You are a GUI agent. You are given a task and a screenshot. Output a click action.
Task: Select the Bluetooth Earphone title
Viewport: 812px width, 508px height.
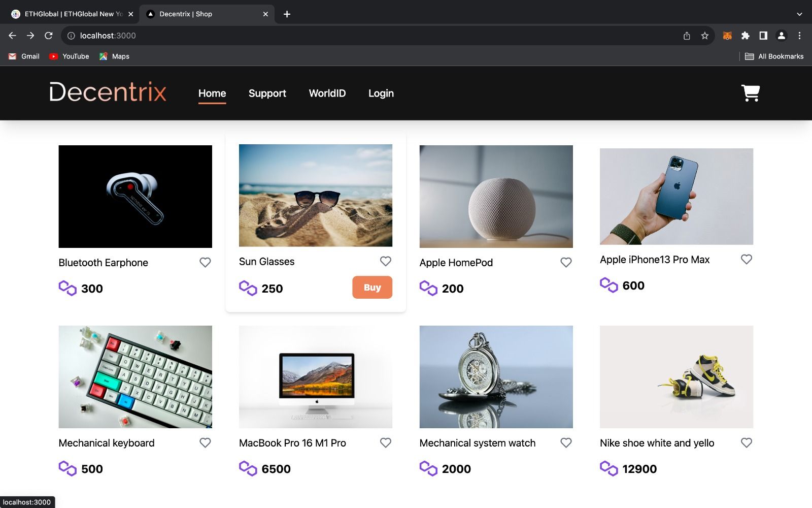tap(104, 263)
